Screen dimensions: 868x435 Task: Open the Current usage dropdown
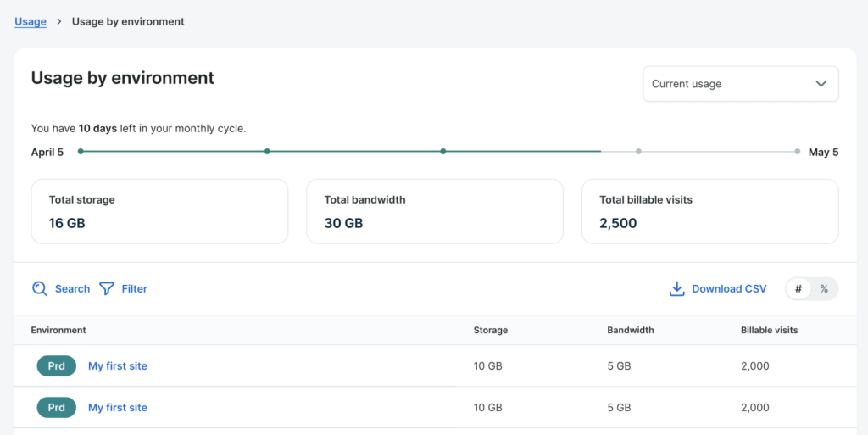(740, 84)
